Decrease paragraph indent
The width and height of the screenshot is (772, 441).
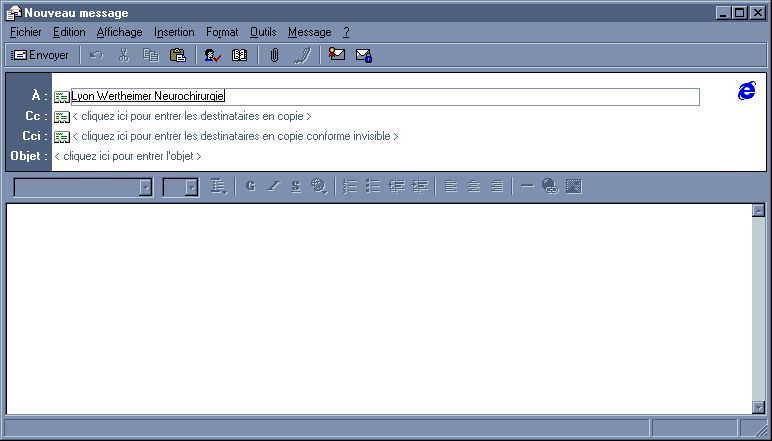tap(396, 186)
